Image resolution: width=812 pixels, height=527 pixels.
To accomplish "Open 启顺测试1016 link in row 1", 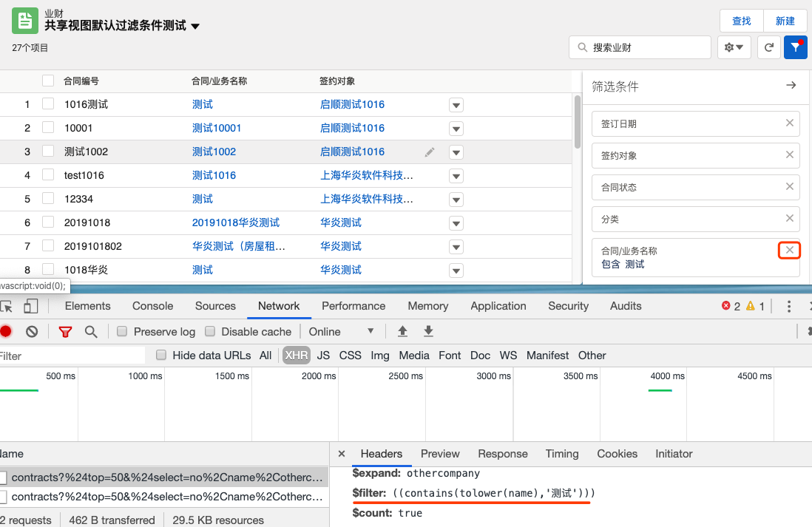I will coord(352,104).
